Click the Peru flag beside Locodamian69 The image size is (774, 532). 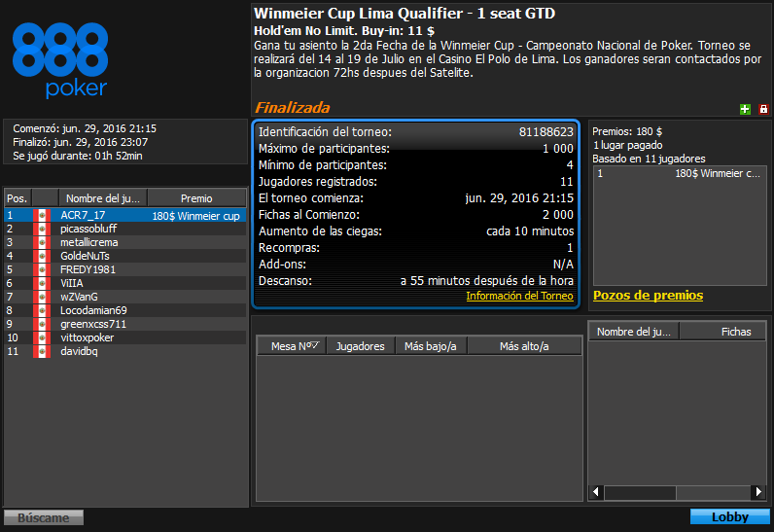(x=42, y=310)
